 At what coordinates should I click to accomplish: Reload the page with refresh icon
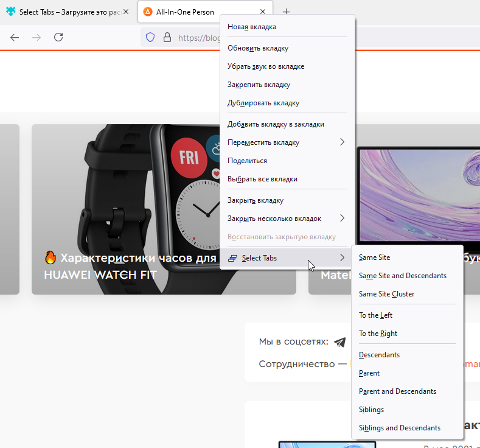point(58,37)
